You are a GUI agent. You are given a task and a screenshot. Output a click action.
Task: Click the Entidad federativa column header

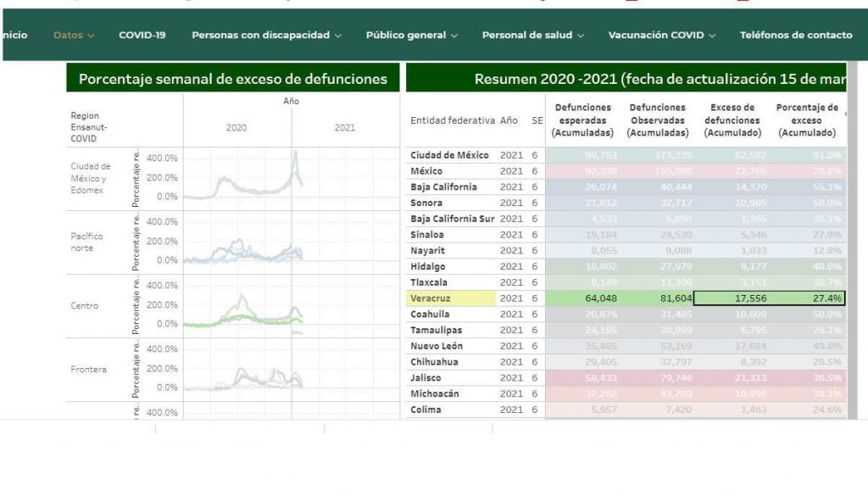coord(452,120)
